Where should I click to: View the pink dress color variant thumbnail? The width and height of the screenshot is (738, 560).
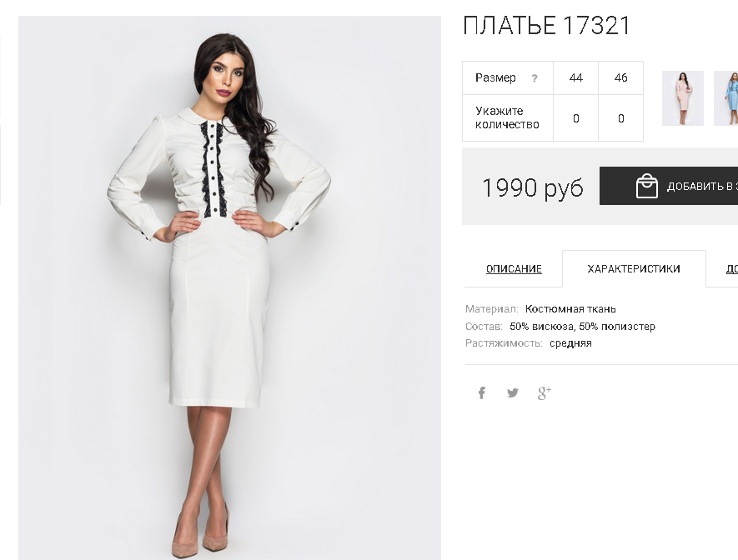point(682,98)
